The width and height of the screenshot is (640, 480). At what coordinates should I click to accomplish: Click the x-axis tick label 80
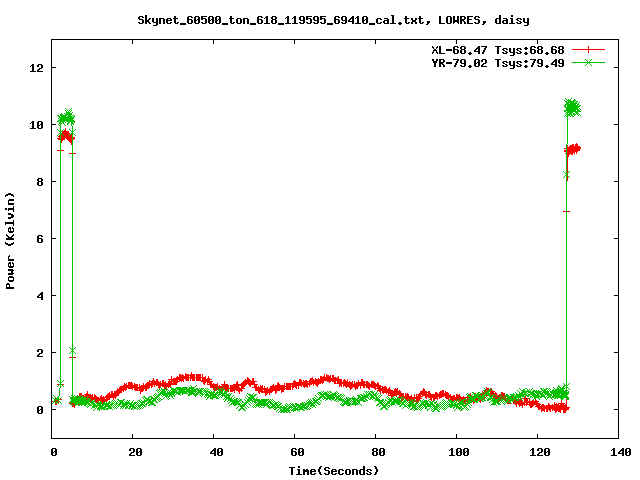tap(378, 452)
